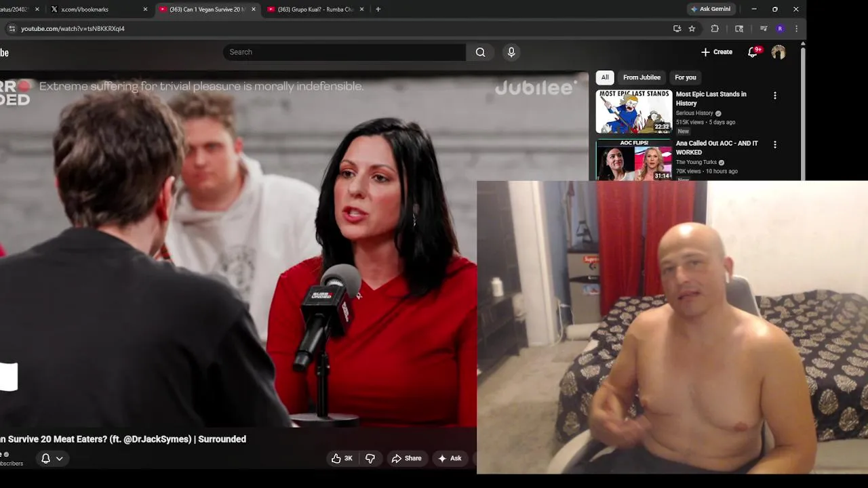Open options for Most Epic Last Stands video
The image size is (868, 488).
(775, 96)
